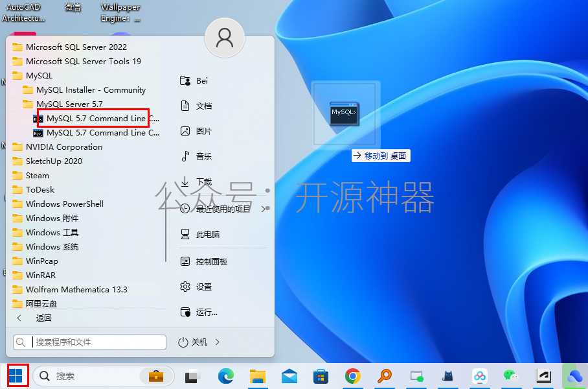Open the blue cloud app on taskbar
Viewport: 588px width, 389px height.
click(574, 376)
